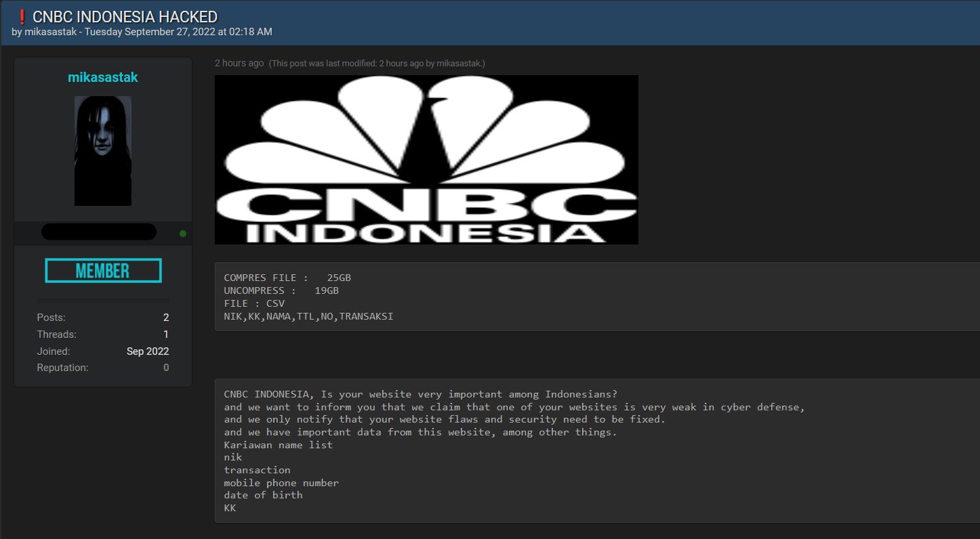Click the red exclamation mark icon in title
980x539 pixels.
pyautogui.click(x=21, y=16)
